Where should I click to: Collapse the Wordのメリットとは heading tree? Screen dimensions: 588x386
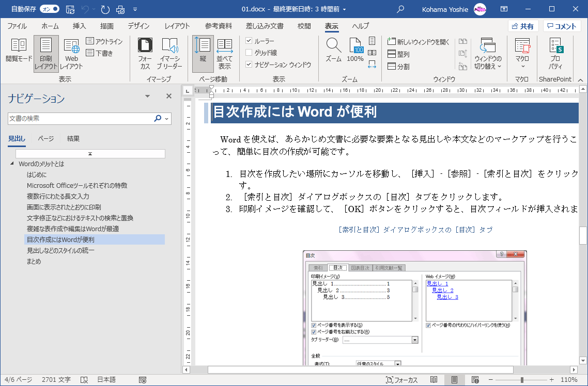(x=12, y=164)
